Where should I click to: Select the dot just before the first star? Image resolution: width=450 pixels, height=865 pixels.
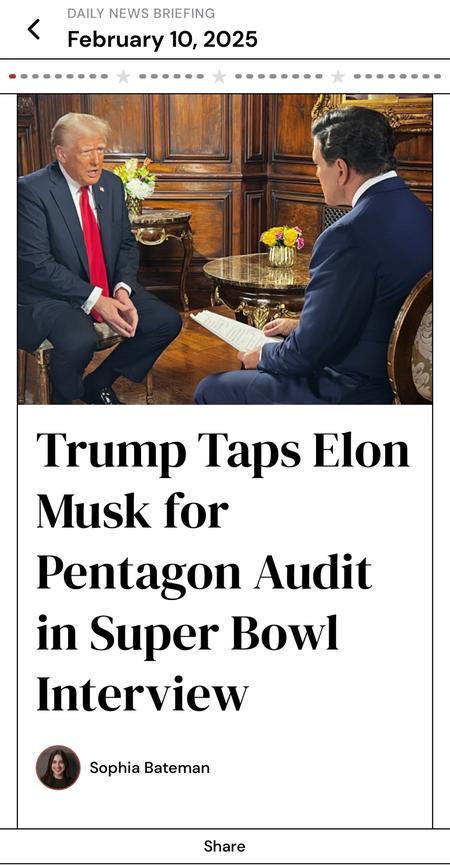click(x=104, y=76)
